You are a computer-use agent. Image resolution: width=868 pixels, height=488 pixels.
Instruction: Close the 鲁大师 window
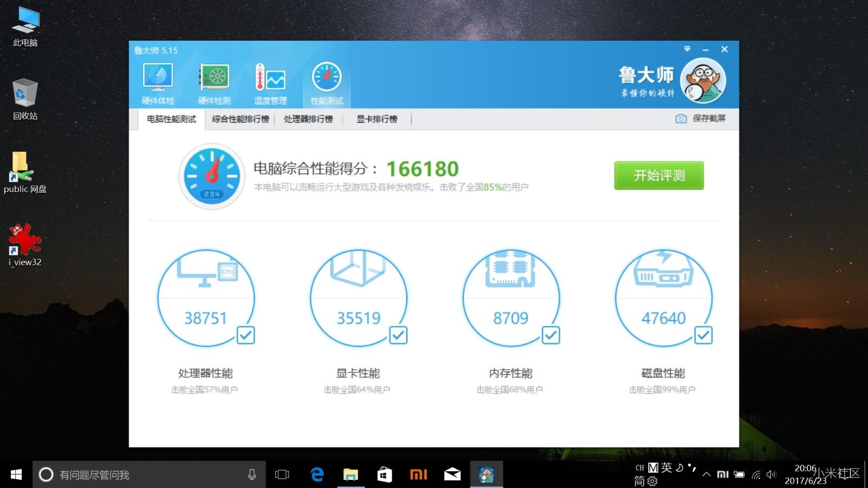pyautogui.click(x=724, y=49)
